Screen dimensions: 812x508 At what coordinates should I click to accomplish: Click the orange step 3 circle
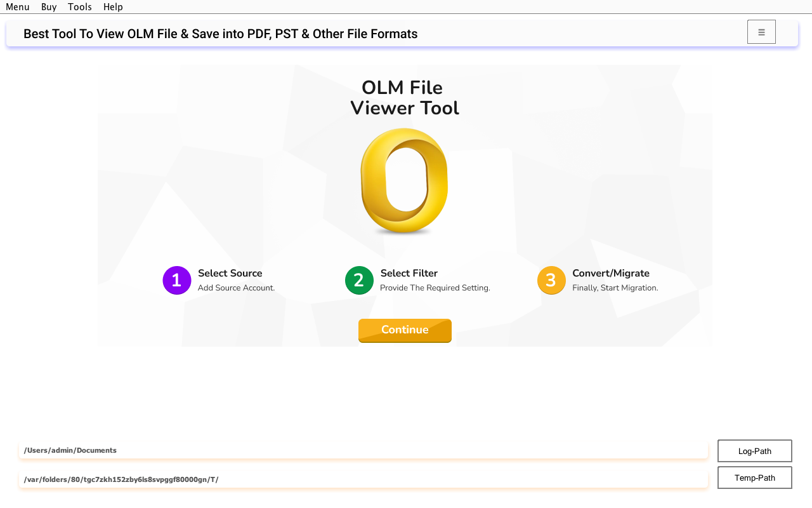coord(551,280)
